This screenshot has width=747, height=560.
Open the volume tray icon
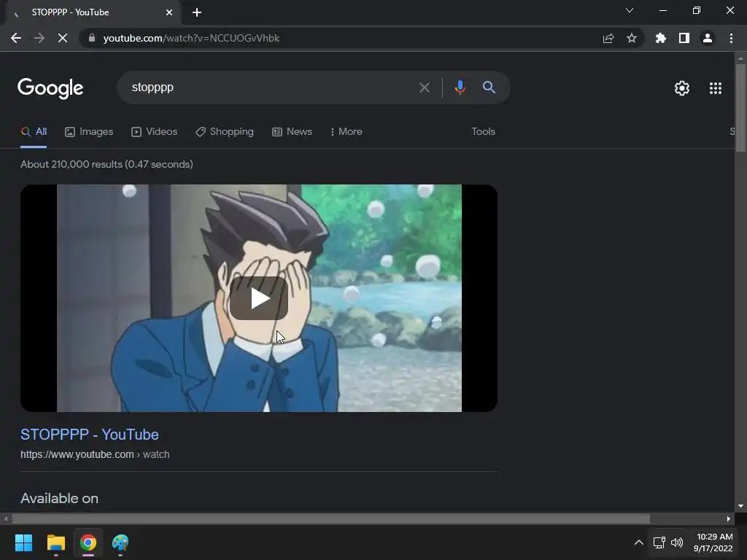click(676, 542)
